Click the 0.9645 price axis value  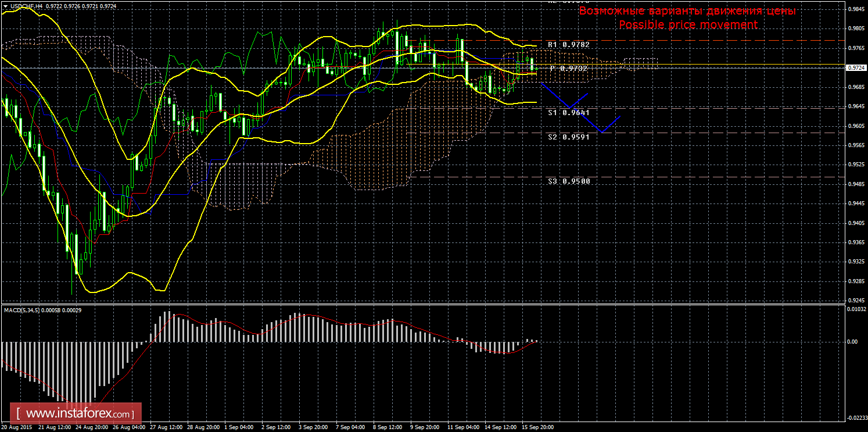point(855,106)
